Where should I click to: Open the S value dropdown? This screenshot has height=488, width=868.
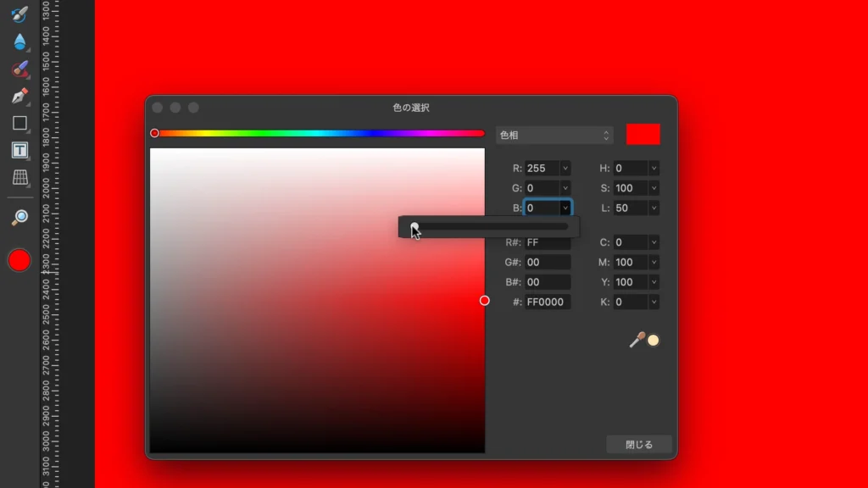(653, 188)
